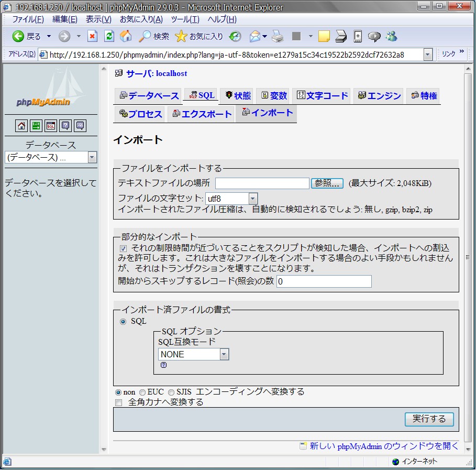
Task: Switch to the エクスポート tab
Action: [201, 114]
